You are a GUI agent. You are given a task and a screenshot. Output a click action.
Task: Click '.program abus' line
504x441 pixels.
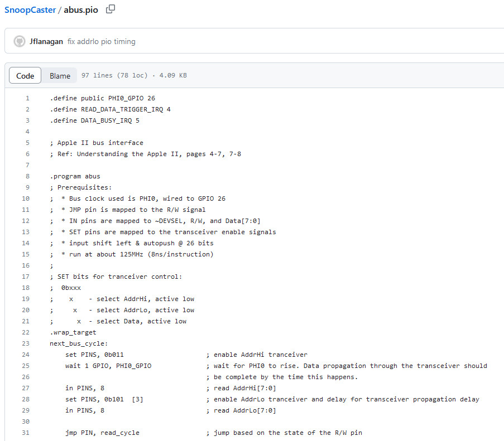(75, 176)
